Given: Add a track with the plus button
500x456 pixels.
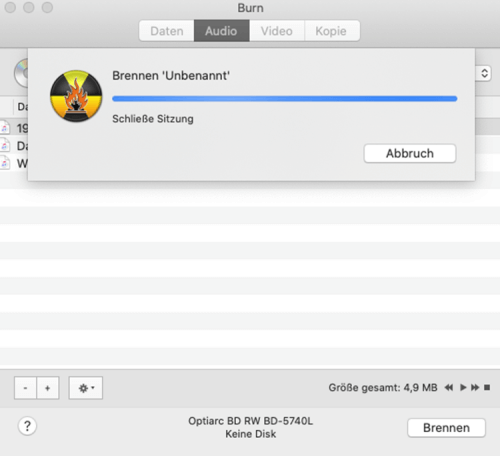Looking at the screenshot, I should 48,388.
